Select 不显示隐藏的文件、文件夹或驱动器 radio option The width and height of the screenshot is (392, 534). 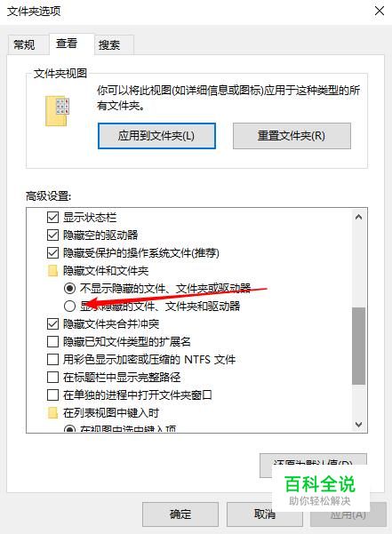(69, 289)
